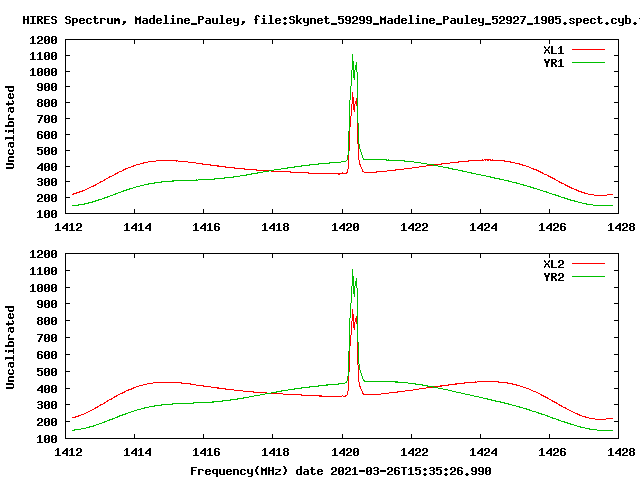
Task: Click the 400 tick on the upper plot
Action: (x=47, y=167)
